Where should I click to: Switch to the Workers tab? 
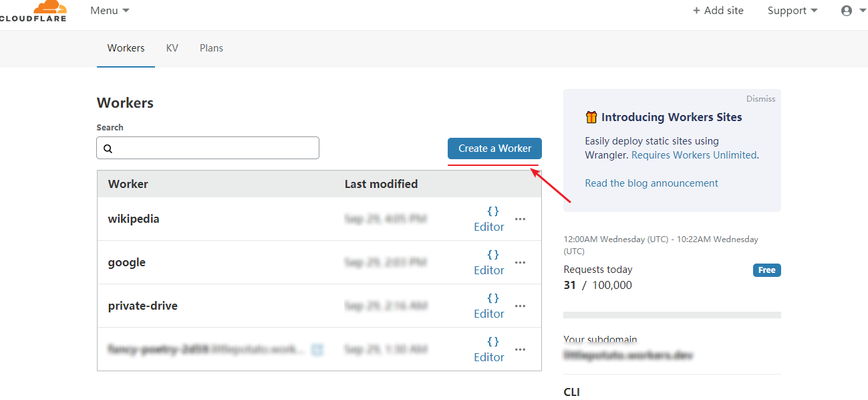[x=126, y=48]
